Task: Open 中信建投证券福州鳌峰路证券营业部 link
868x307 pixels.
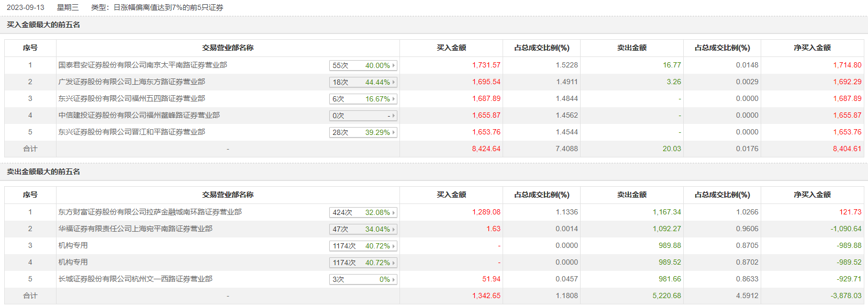Action: (139, 116)
